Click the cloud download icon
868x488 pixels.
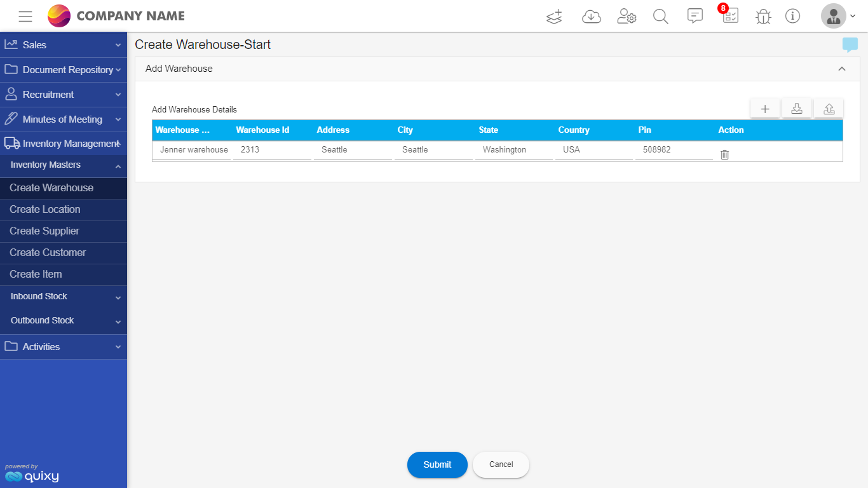(x=592, y=17)
